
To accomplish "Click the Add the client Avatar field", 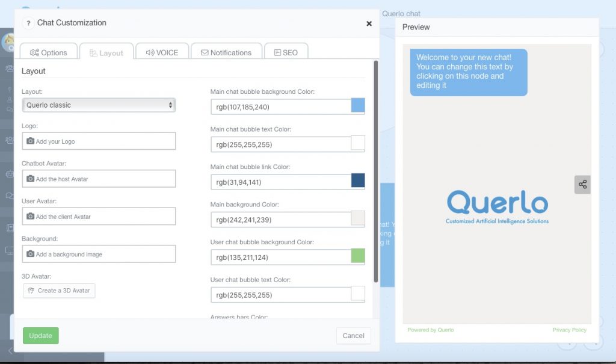I will (x=99, y=217).
